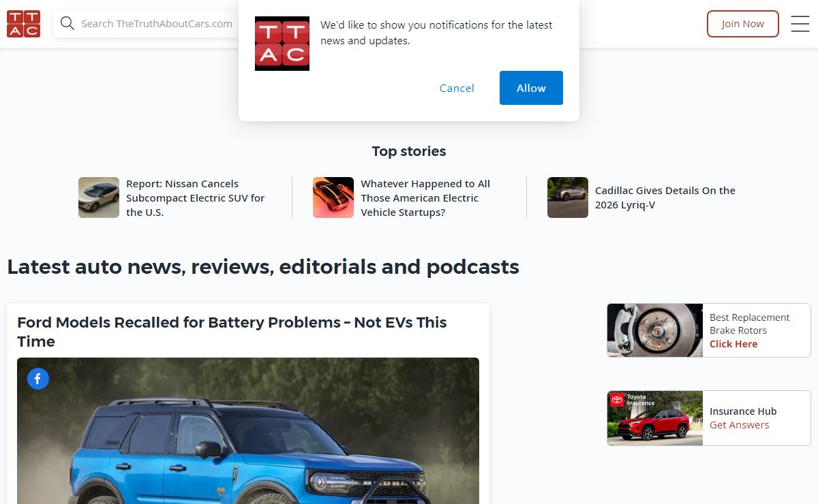Click the red Click Here link

pyautogui.click(x=733, y=344)
